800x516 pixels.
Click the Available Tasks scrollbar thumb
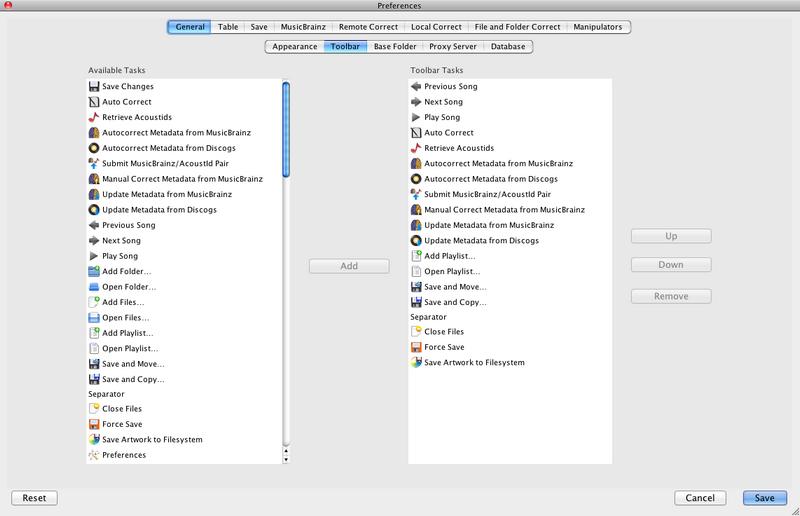point(286,130)
